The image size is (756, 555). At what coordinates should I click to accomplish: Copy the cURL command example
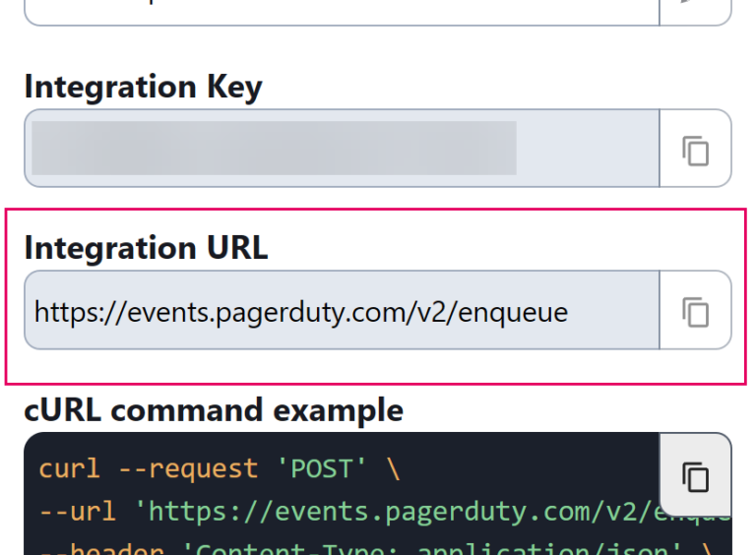[695, 475]
